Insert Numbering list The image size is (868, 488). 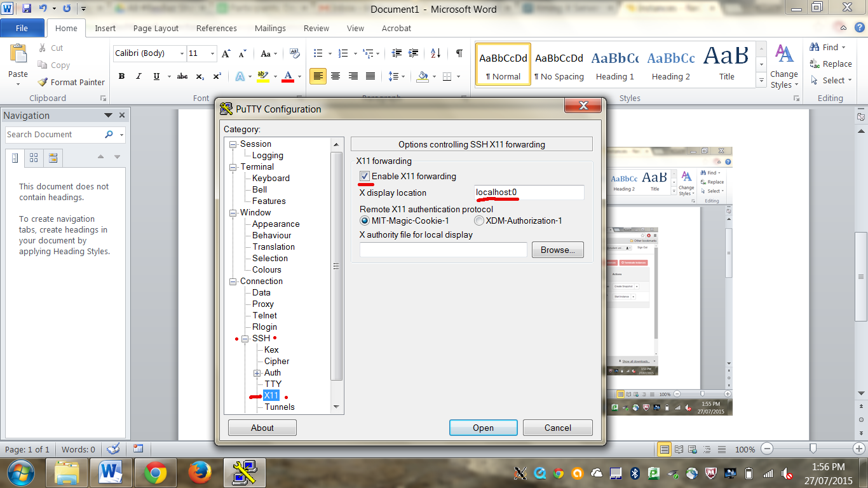[343, 53]
